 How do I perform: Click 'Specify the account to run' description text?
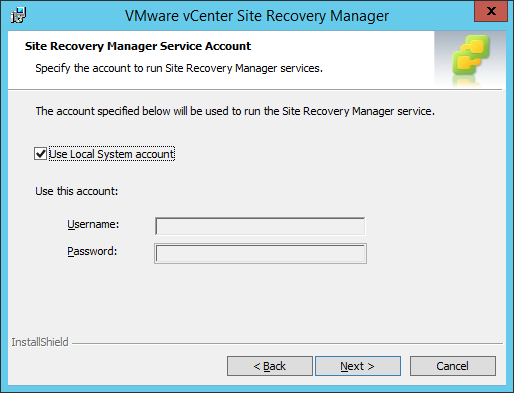(x=179, y=68)
